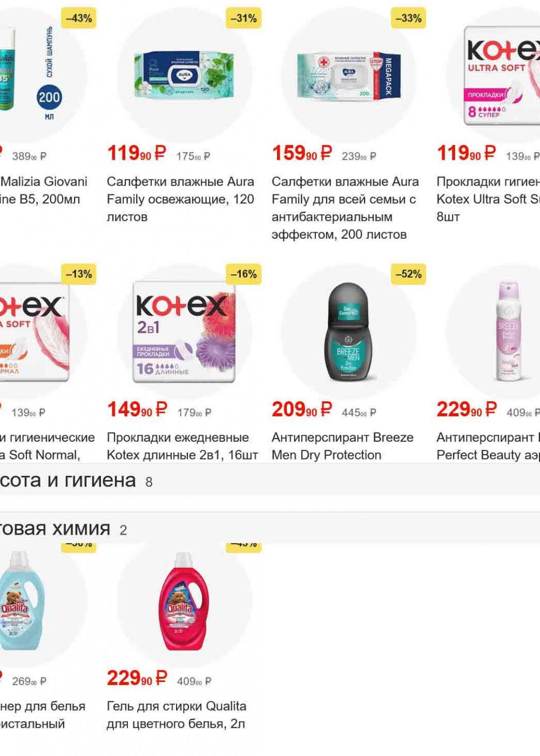The height and width of the screenshot is (756, 540).
Task: Open the Kotex 2в1 длинные pads image
Action: [x=184, y=332]
